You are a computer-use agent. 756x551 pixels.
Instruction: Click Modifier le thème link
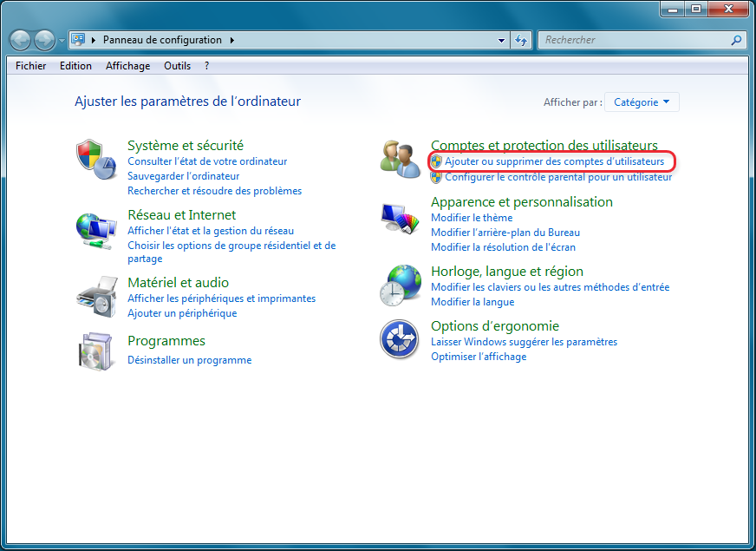472,218
